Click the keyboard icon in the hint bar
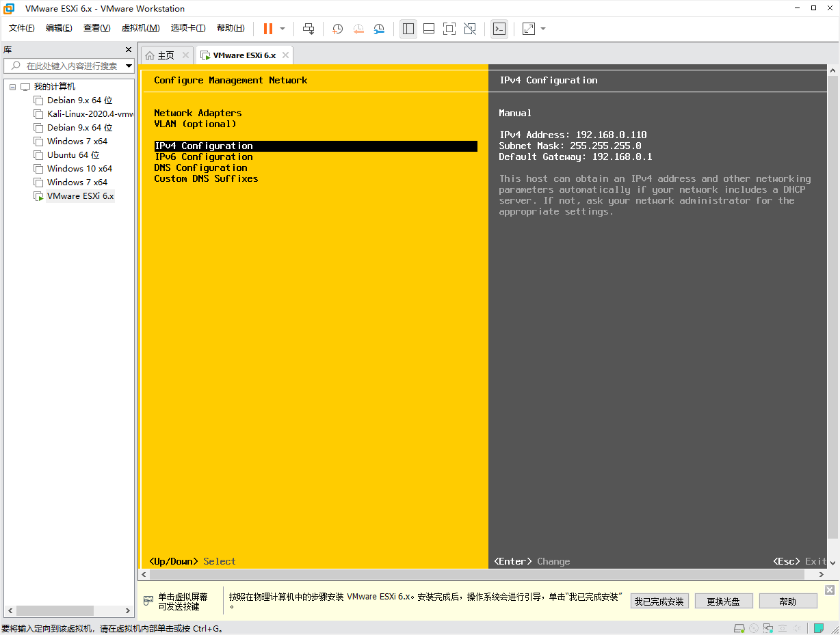This screenshot has height=635, width=840. pos(148,601)
